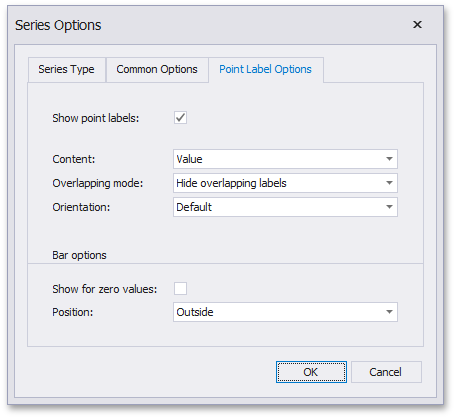Open the Common Options tab
The height and width of the screenshot is (420, 457).
(157, 69)
